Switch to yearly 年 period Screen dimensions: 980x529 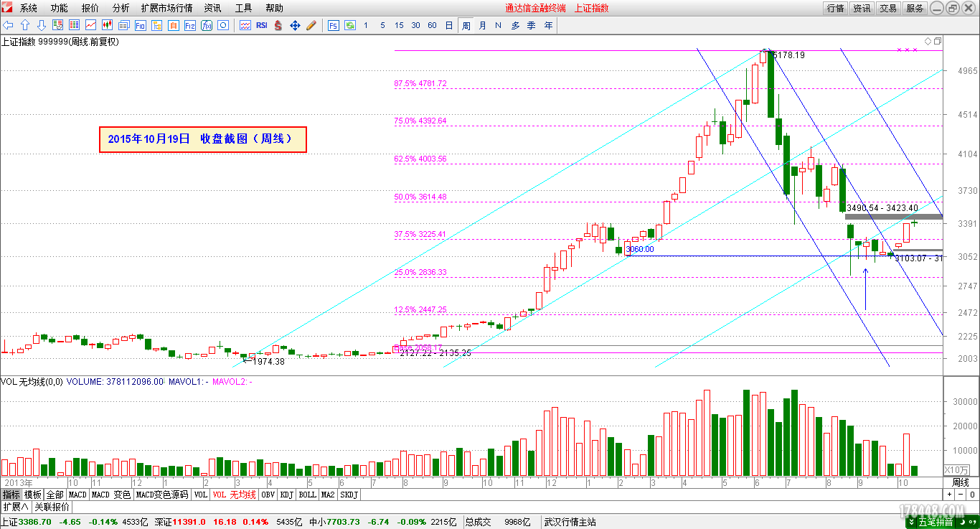[548, 25]
